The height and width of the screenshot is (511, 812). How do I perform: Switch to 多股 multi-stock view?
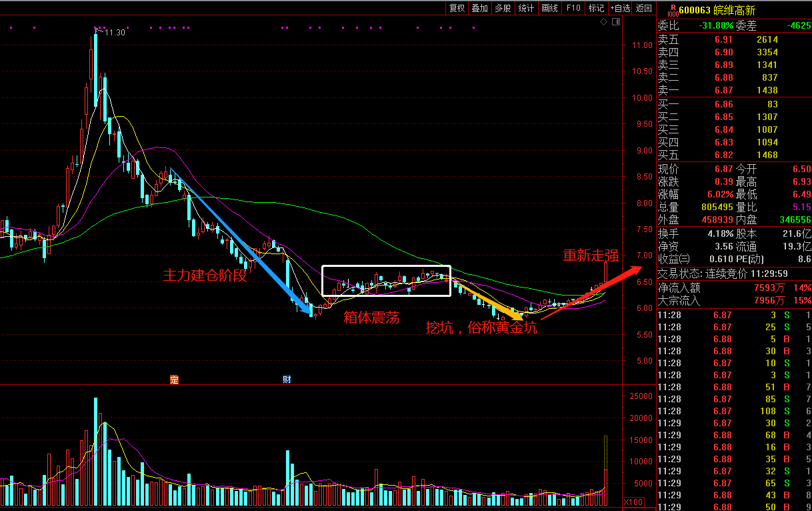(503, 8)
